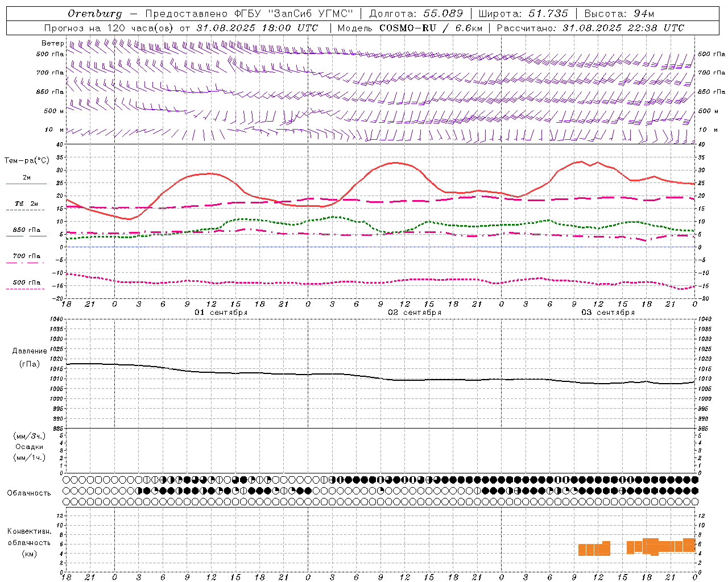
Task: Click the Облачность cloud cover label
Action: point(29,493)
